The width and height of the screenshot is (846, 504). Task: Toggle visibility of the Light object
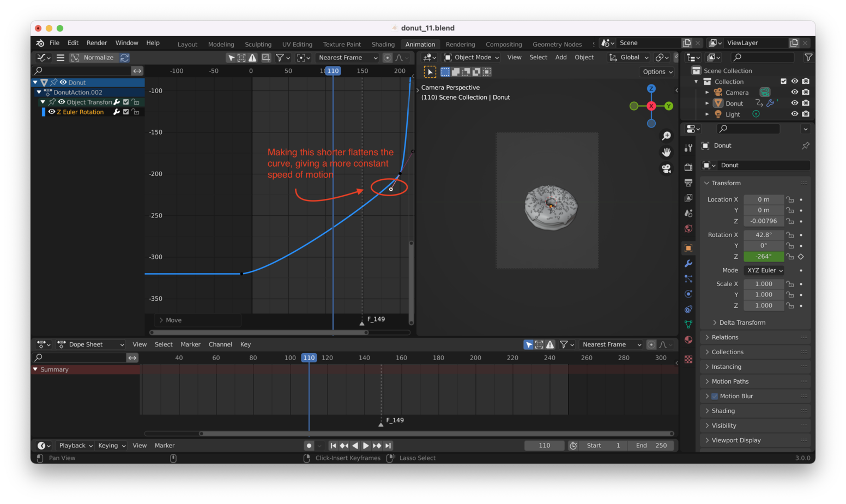pyautogui.click(x=795, y=114)
